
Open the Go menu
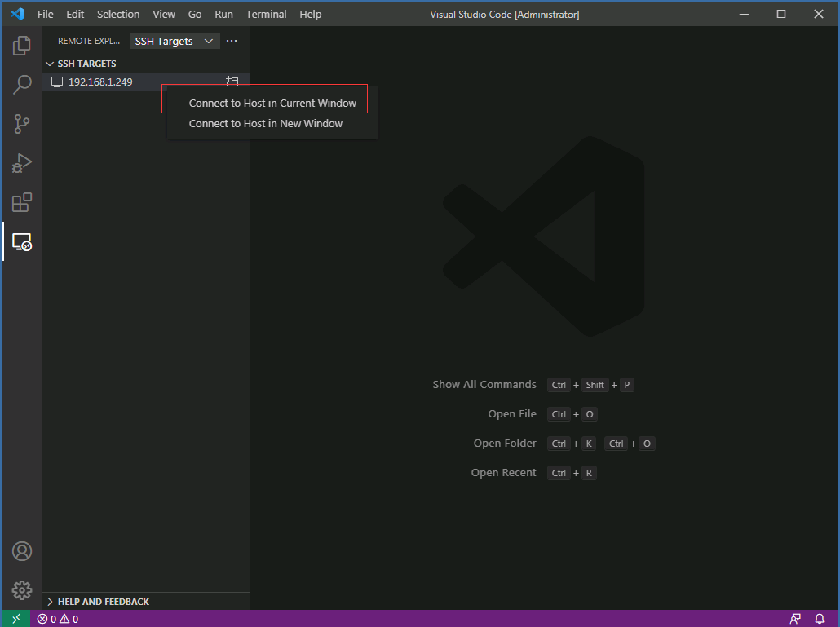pyautogui.click(x=194, y=15)
